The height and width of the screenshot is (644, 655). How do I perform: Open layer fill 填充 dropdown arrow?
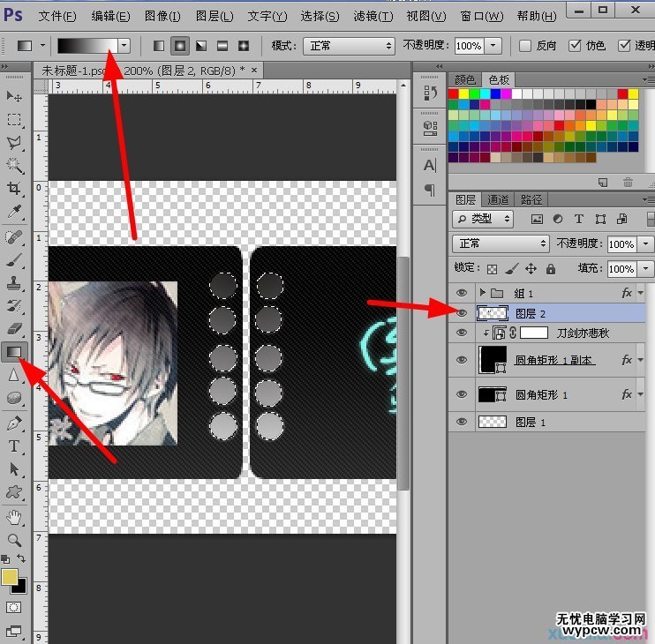pos(646,269)
